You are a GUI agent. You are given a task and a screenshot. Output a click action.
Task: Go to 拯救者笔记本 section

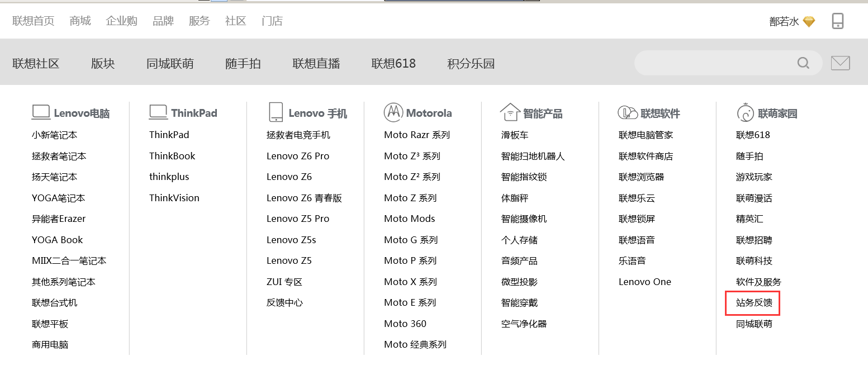tap(59, 156)
